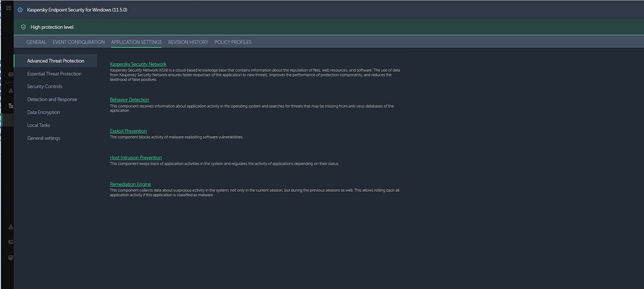Open the Event Configuration tab

click(x=78, y=42)
